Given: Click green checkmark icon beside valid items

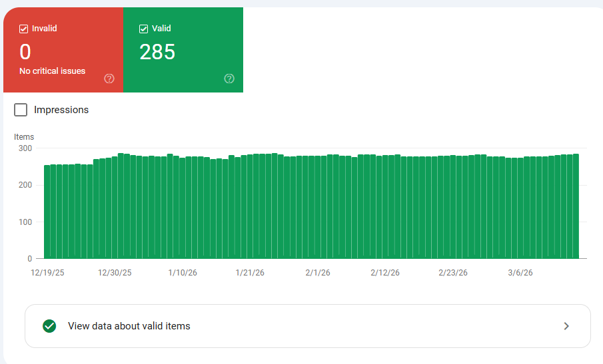Looking at the screenshot, I should tap(49, 326).
